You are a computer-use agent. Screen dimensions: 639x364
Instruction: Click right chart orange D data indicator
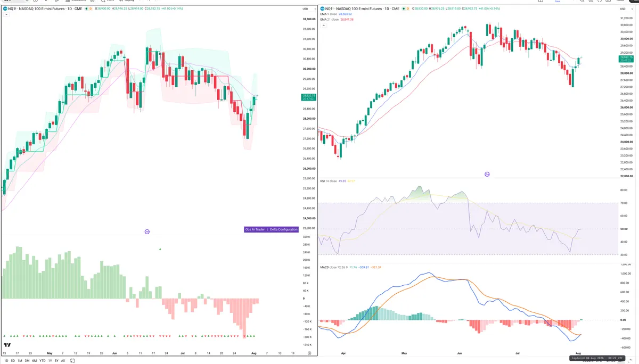[x=408, y=9]
